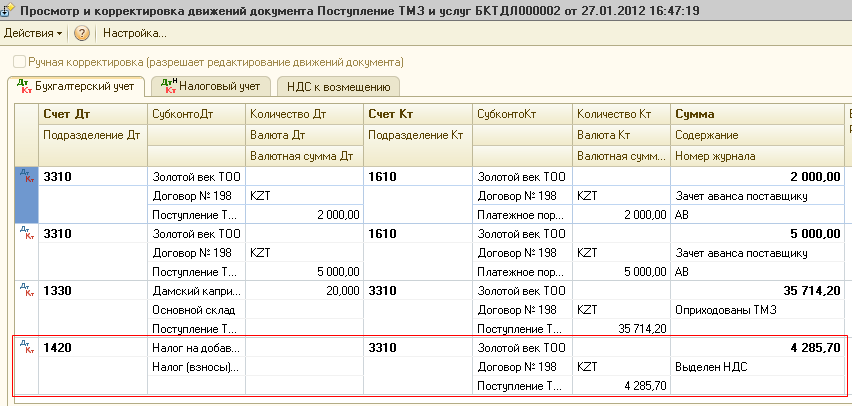Image resolution: width=852 pixels, height=406 pixels.
Task: Enable the Ручная корректировка checkbox
Action: 18,62
